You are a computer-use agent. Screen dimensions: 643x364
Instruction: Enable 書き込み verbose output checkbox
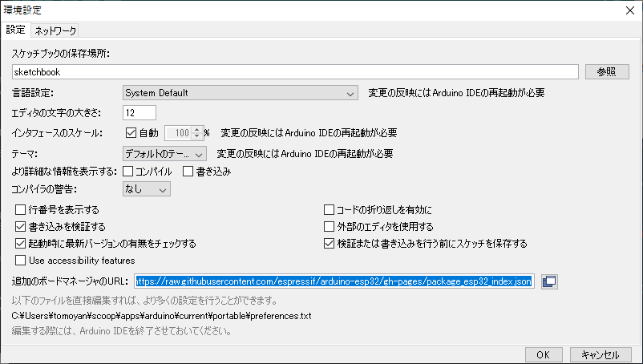click(189, 171)
